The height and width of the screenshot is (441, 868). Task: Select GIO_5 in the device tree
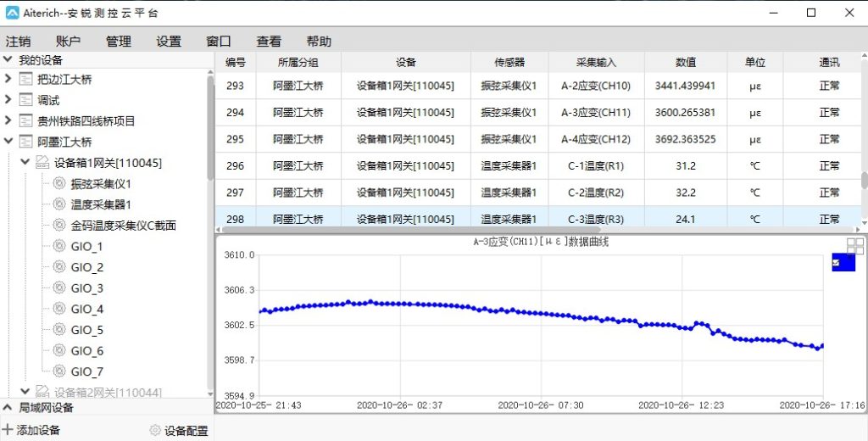pyautogui.click(x=86, y=330)
